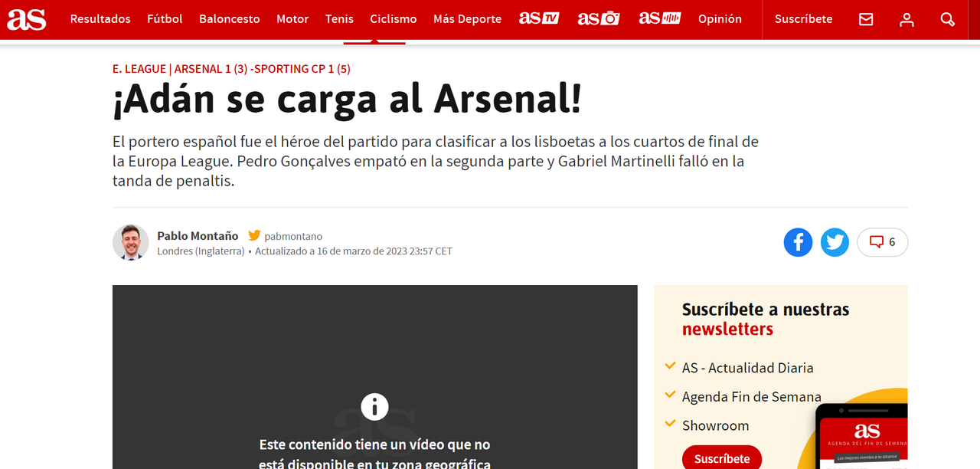Viewport: 980px width, 469px height.
Task: Click 'Showroom' newsletter item
Action: [715, 426]
